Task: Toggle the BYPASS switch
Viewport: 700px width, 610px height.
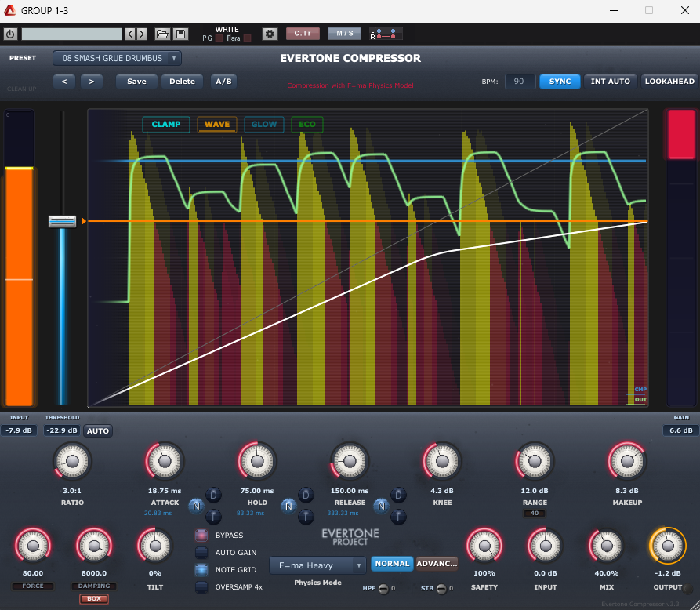Action: [x=201, y=536]
